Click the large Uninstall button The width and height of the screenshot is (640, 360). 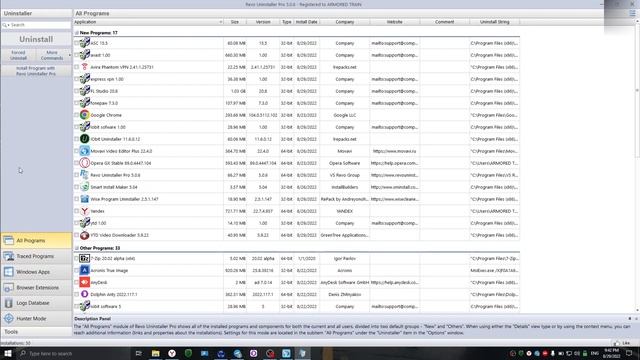tap(36, 39)
